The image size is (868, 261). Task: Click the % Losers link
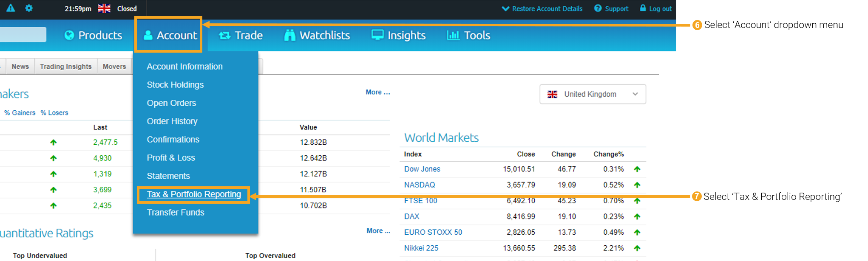[x=54, y=113]
